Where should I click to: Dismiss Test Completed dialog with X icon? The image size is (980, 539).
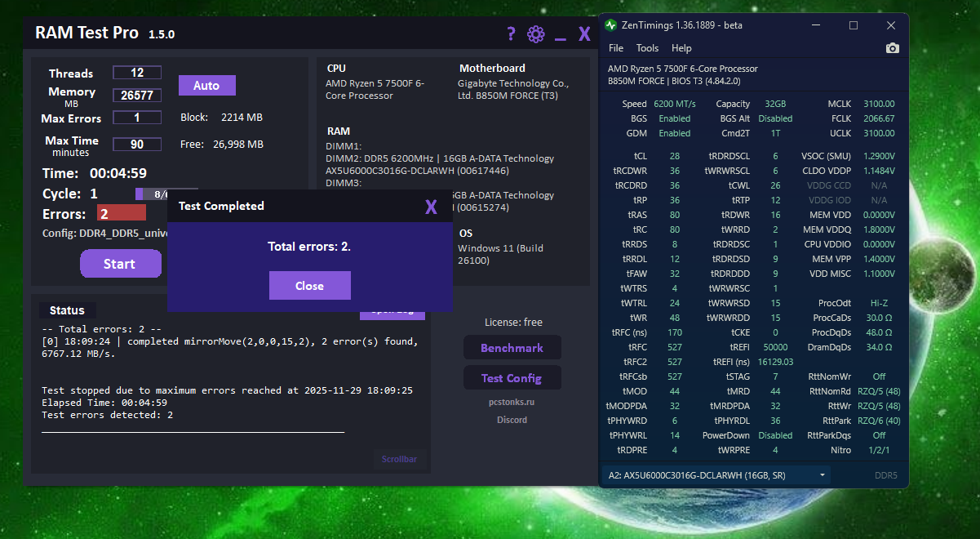[x=431, y=206]
